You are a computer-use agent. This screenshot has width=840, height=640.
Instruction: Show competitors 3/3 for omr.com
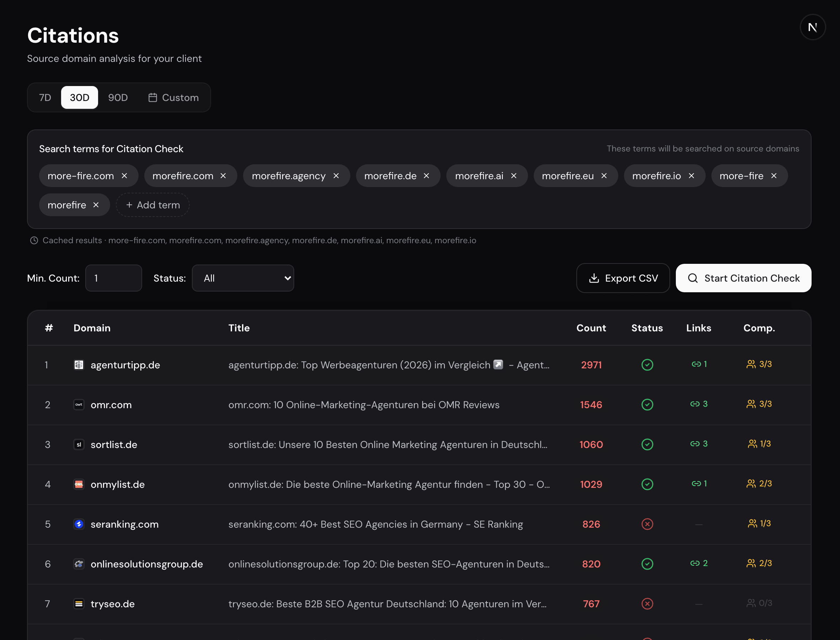[x=759, y=404]
